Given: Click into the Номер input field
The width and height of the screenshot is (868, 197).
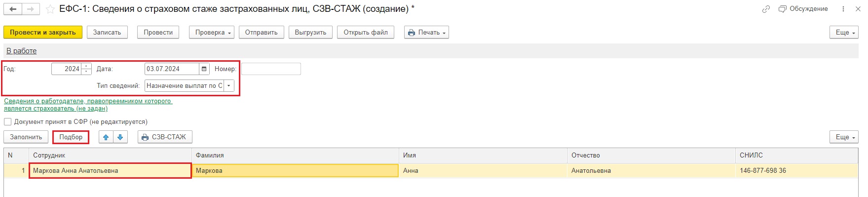Looking at the screenshot, I should pos(271,69).
